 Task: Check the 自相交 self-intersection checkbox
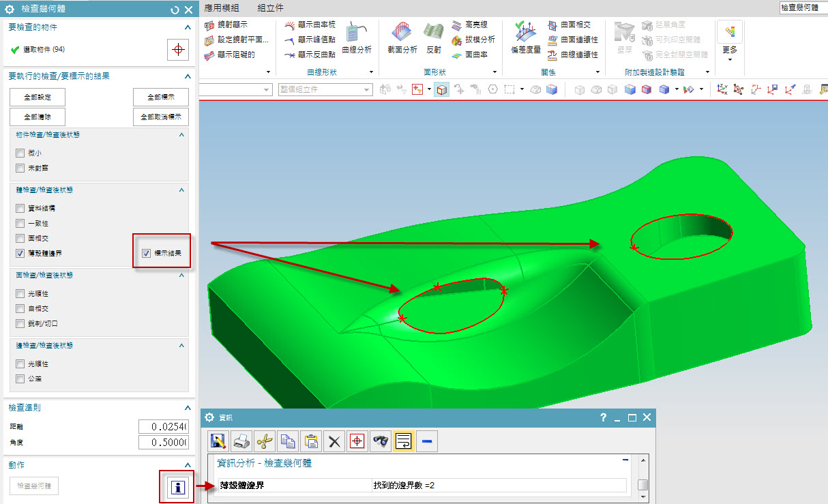tap(20, 308)
